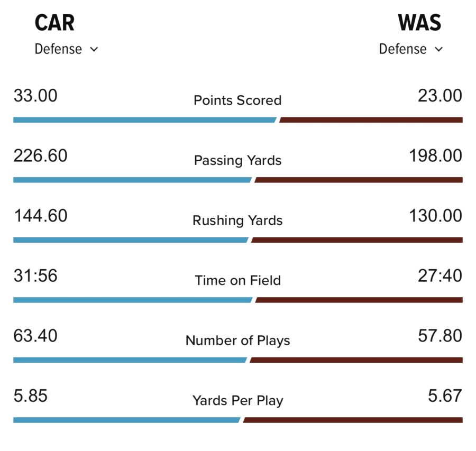Screen dimensions: 476x451
Task: Click the WAS team heading
Action: [x=419, y=23]
